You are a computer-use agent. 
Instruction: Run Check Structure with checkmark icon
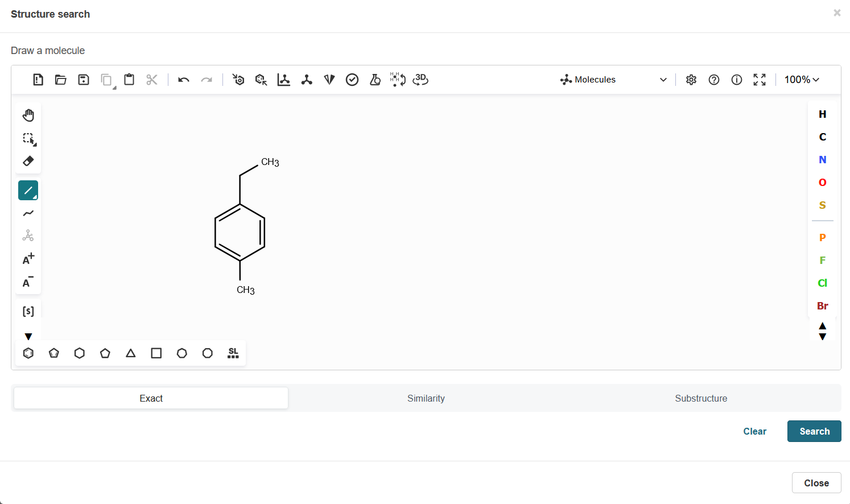coord(352,80)
